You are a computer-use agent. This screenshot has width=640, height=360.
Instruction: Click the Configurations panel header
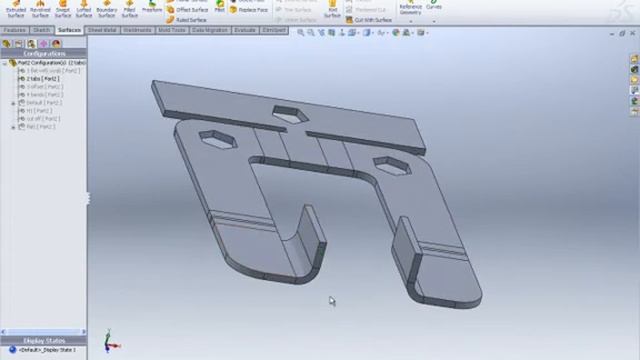[x=44, y=53]
